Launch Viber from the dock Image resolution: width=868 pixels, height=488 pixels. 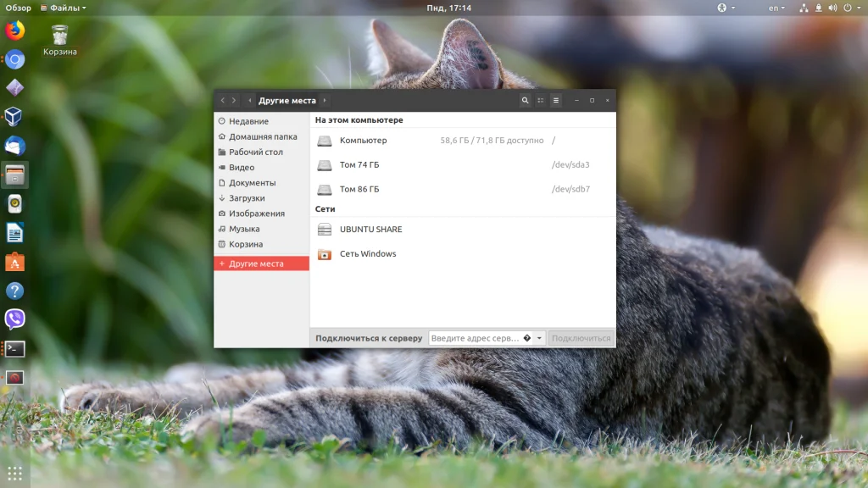[15, 319]
